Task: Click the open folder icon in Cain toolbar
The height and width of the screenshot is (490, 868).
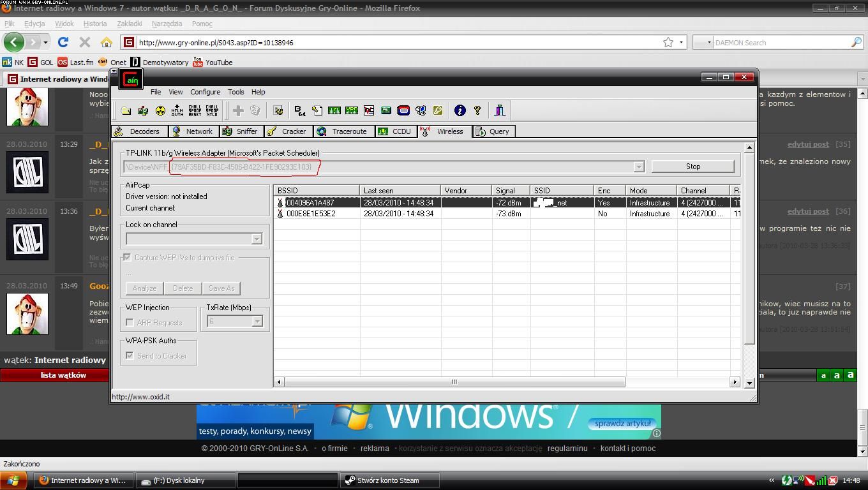Action: tap(126, 110)
